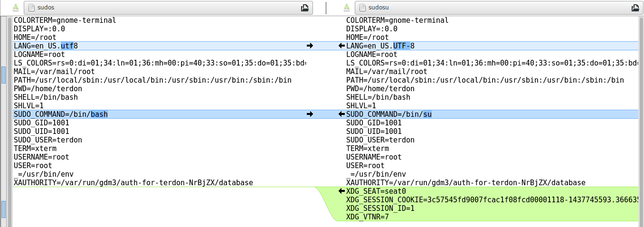Click COLORTERM=gnome-terminal line in left pane

coord(65,20)
